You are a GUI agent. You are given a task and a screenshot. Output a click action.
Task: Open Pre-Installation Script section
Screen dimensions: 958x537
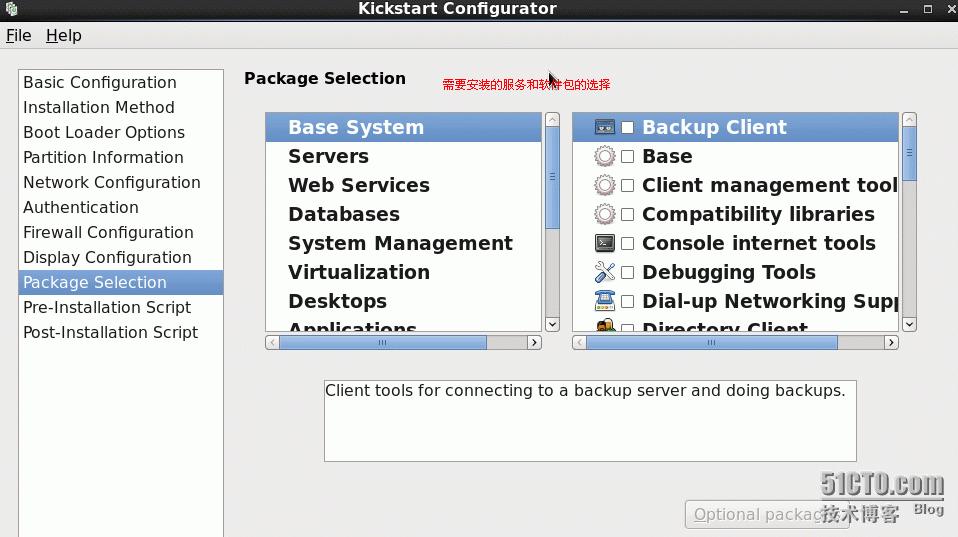coord(121,308)
